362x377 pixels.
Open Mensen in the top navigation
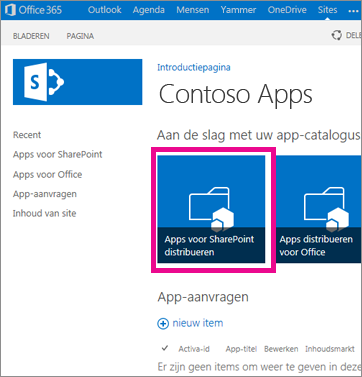[193, 10]
